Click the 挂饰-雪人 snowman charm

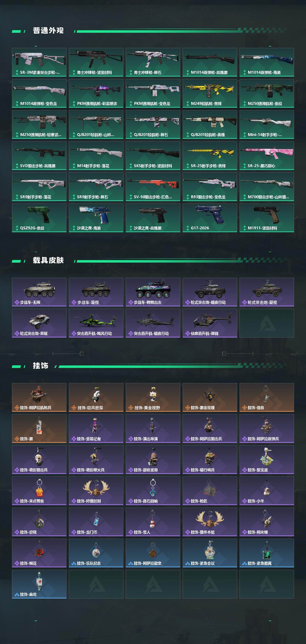pos(153,522)
